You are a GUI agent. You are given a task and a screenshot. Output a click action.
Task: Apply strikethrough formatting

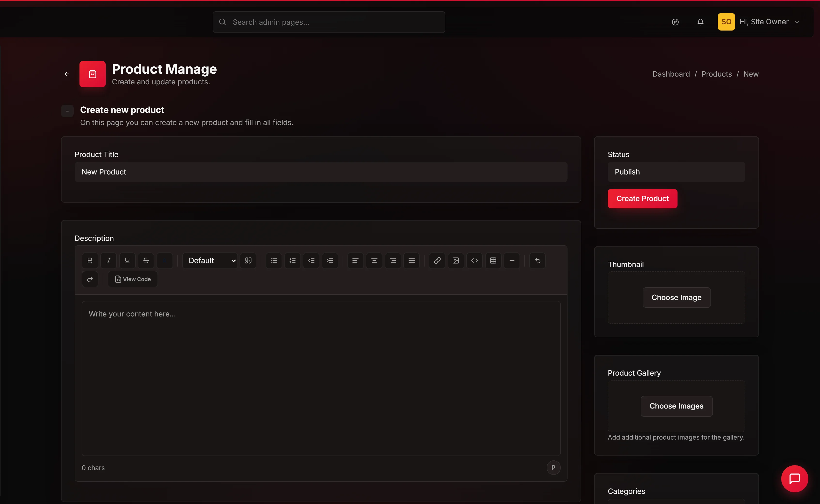tap(146, 261)
